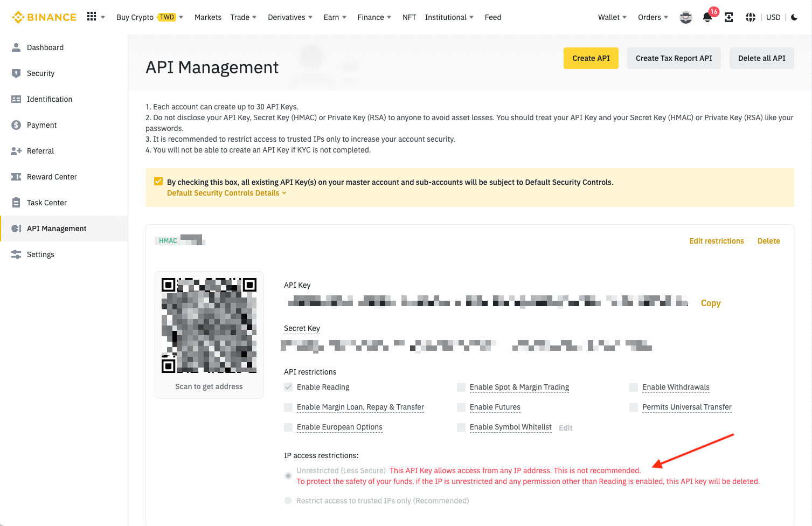The image size is (812, 526).
Task: Open the Orders dropdown
Action: [x=653, y=17]
